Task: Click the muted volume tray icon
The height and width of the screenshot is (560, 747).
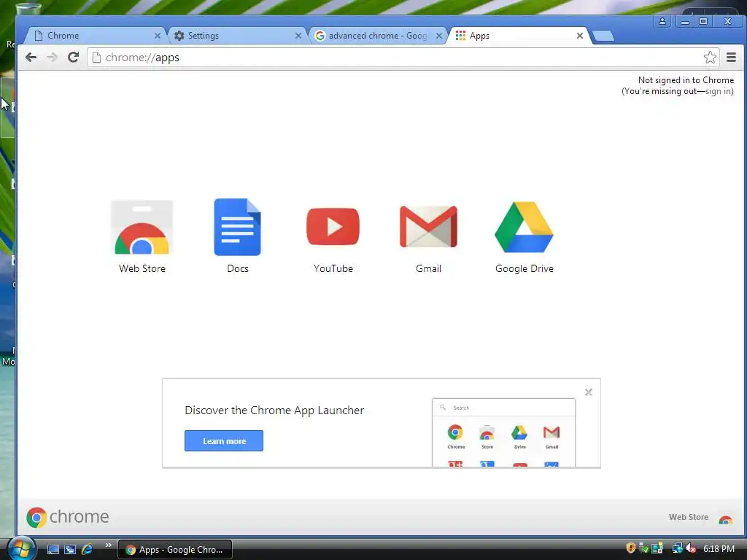Action: (x=692, y=548)
